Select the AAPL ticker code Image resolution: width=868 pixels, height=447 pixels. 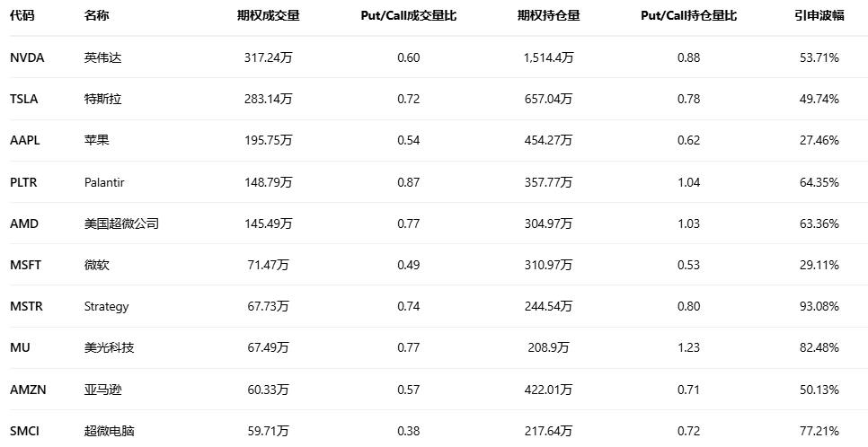25,141
